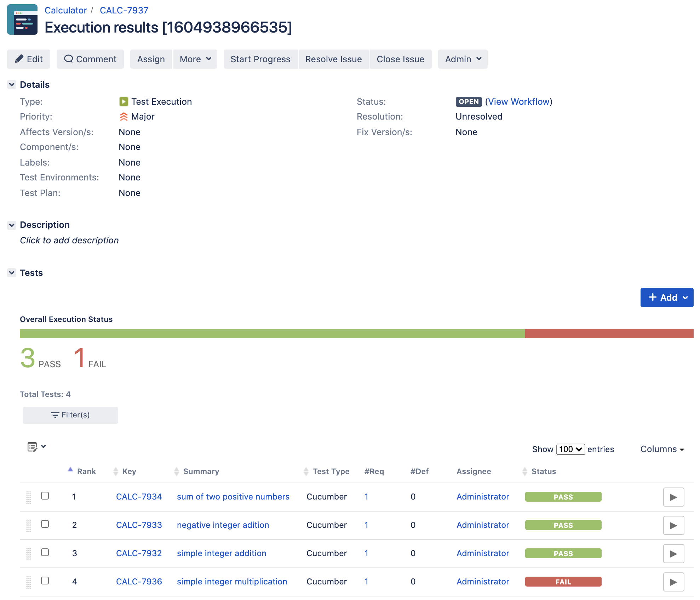
Task: Click the green PASS segment of the status bar
Action: click(x=272, y=334)
